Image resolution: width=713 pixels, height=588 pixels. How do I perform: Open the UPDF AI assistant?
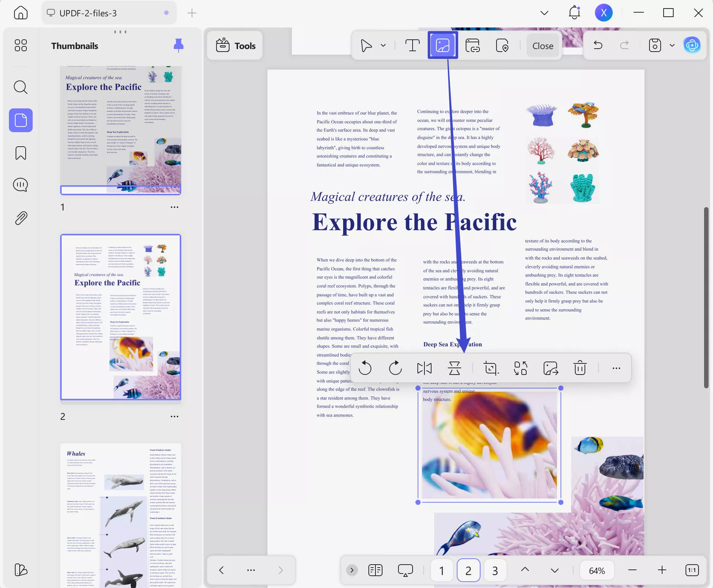692,45
